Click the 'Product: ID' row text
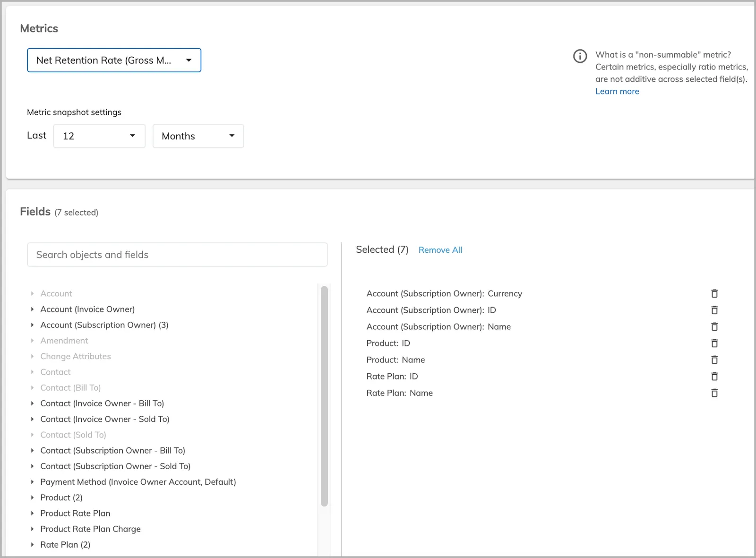This screenshot has height=558, width=756. coord(388,343)
